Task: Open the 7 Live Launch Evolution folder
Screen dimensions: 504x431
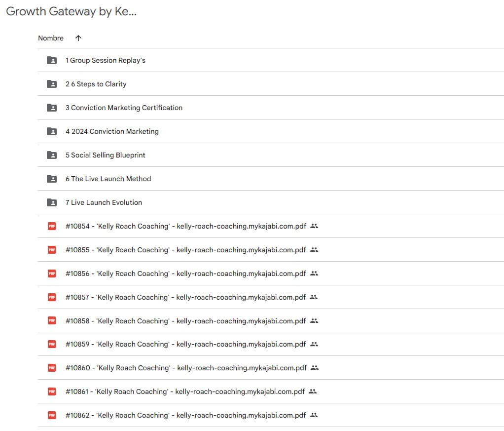Action: tap(104, 202)
